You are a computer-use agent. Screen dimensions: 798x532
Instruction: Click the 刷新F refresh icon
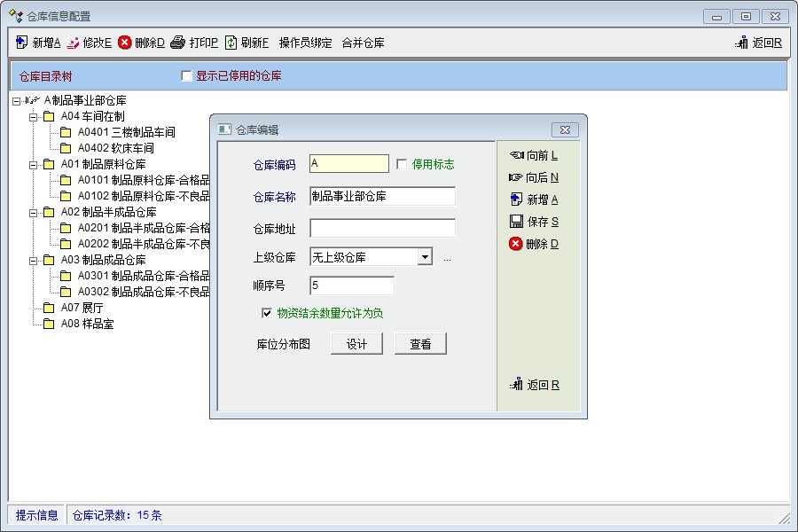[231, 43]
